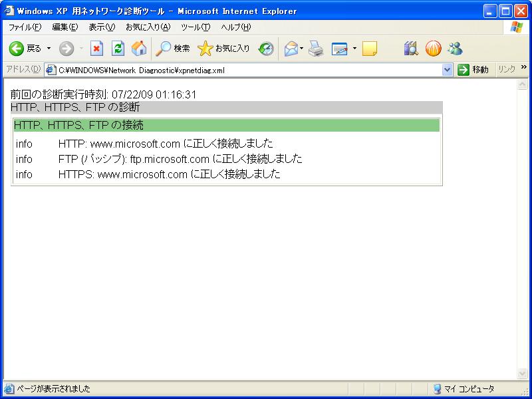Open the History clock toolbar icon
This screenshot has height=399, width=532.
coord(266,49)
